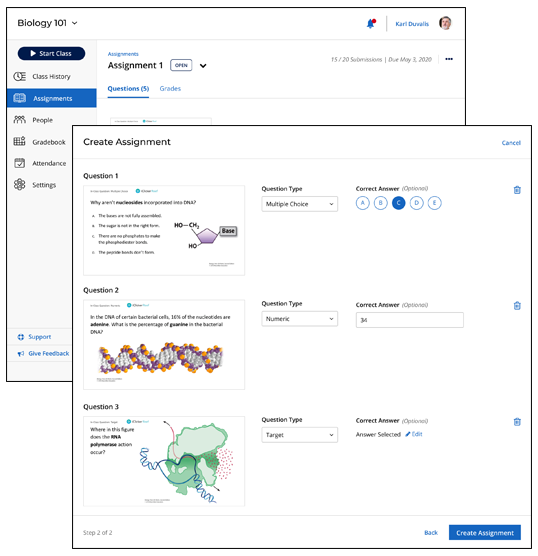Click the notification bell icon
The width and height of the screenshot is (538, 556).
371,23
